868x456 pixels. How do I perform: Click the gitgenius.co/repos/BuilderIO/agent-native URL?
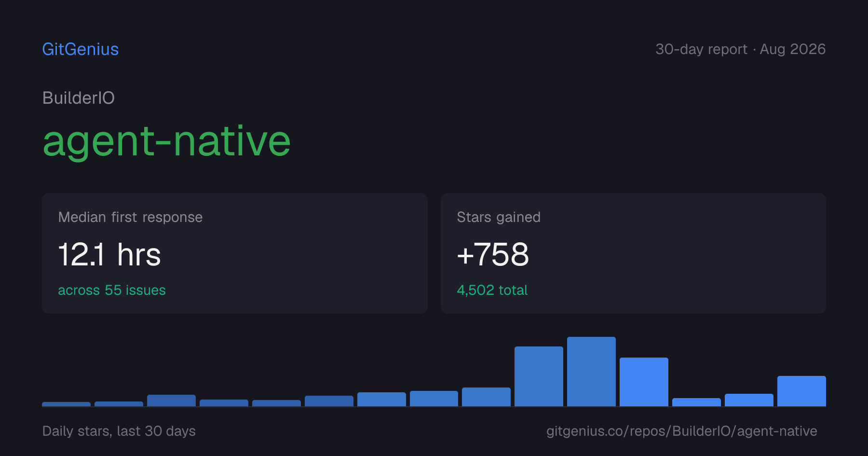[681, 431]
